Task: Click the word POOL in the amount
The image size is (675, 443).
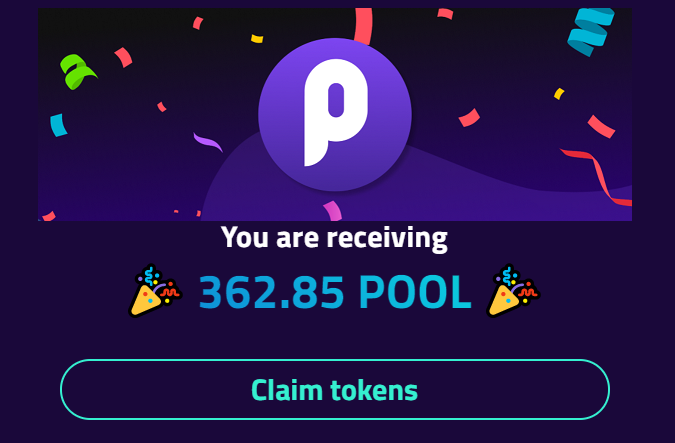Action: pos(415,292)
